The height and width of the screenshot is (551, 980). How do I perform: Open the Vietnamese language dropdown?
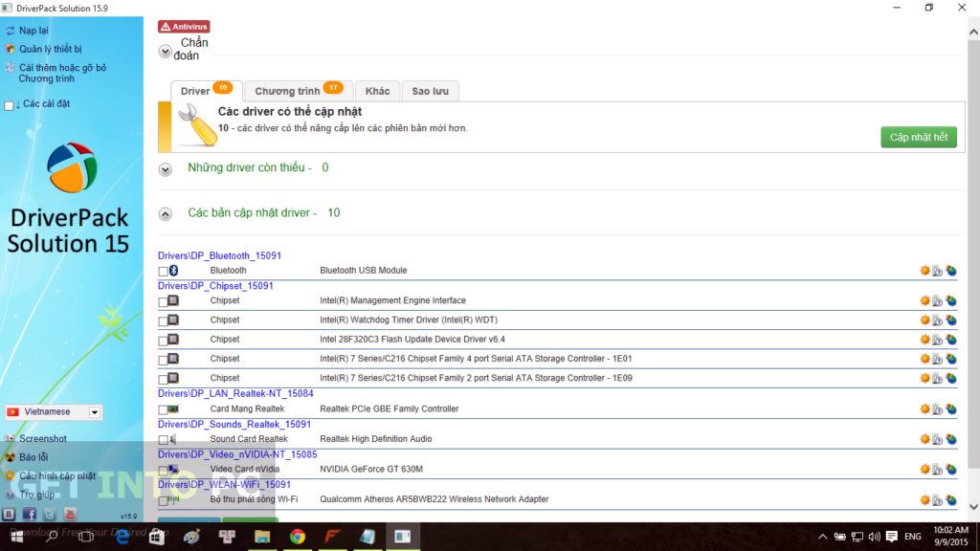(94, 412)
